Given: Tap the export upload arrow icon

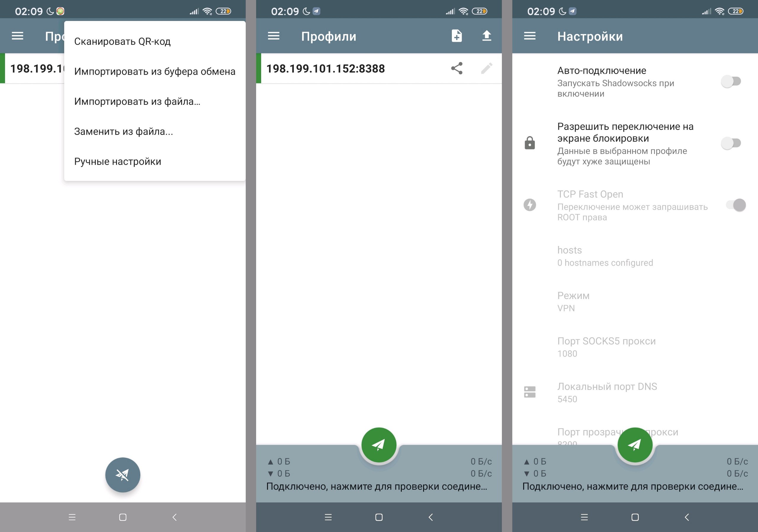Looking at the screenshot, I should tap(486, 36).
